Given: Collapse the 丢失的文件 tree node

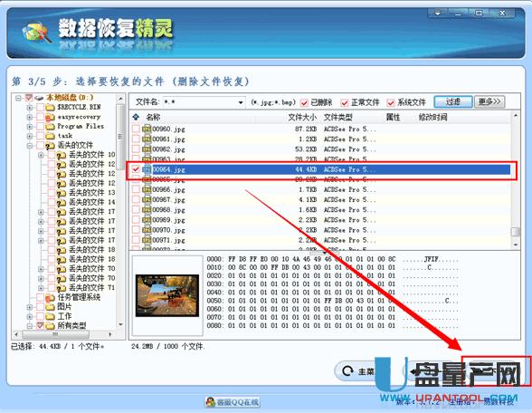Looking at the screenshot, I should (x=30, y=146).
